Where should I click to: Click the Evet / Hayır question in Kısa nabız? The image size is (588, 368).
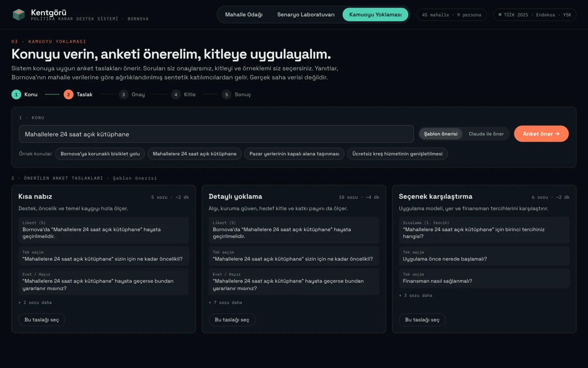[x=104, y=282]
